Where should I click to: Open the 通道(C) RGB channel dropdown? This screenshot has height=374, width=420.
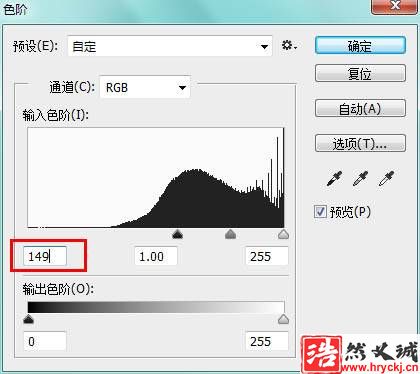pyautogui.click(x=145, y=87)
